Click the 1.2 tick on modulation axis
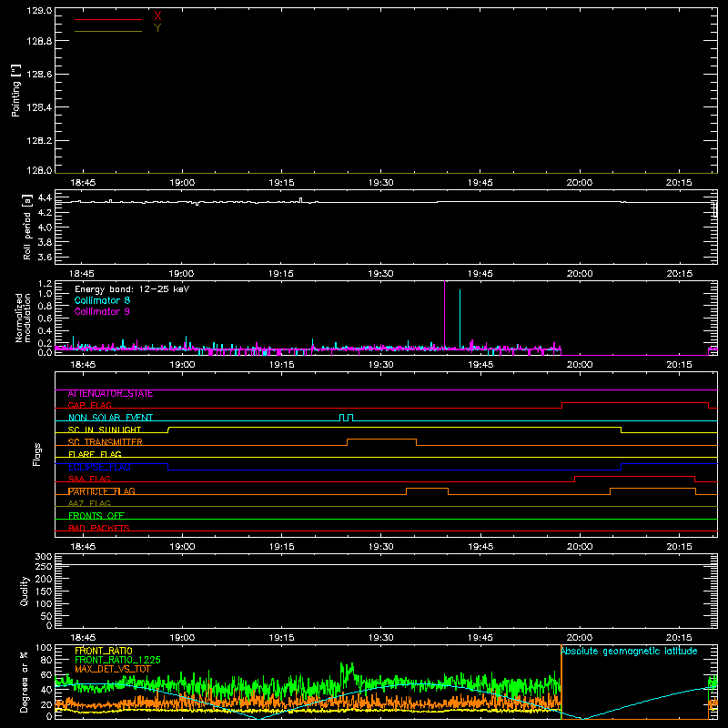This screenshot has height=728, width=728. [x=45, y=284]
